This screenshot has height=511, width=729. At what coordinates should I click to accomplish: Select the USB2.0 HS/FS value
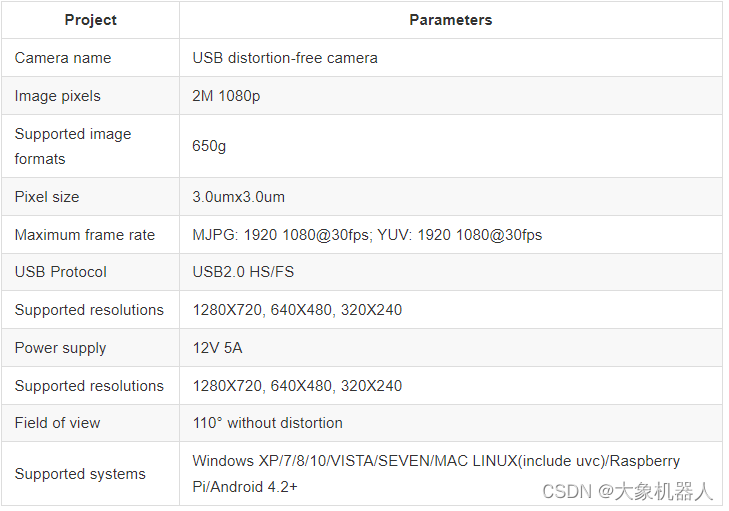point(243,272)
